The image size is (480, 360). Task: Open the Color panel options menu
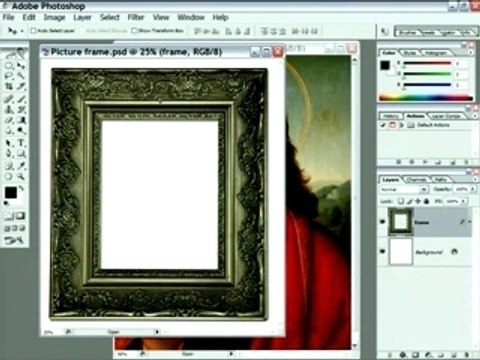[x=471, y=53]
